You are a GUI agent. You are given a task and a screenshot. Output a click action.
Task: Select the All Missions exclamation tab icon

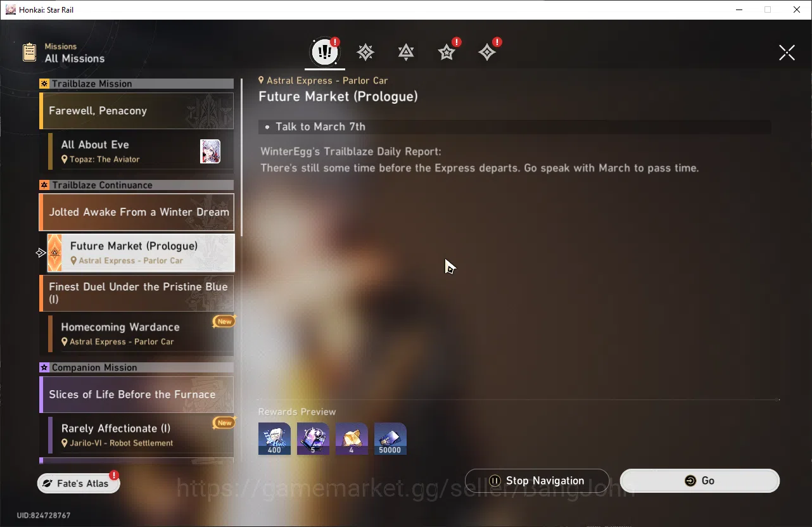pyautogui.click(x=325, y=52)
